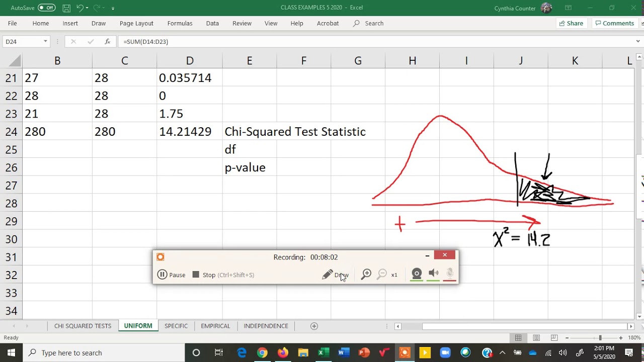Viewport: 644px width, 362px height.
Task: Toggle the Draw pencil in the recorder
Action: point(335,275)
